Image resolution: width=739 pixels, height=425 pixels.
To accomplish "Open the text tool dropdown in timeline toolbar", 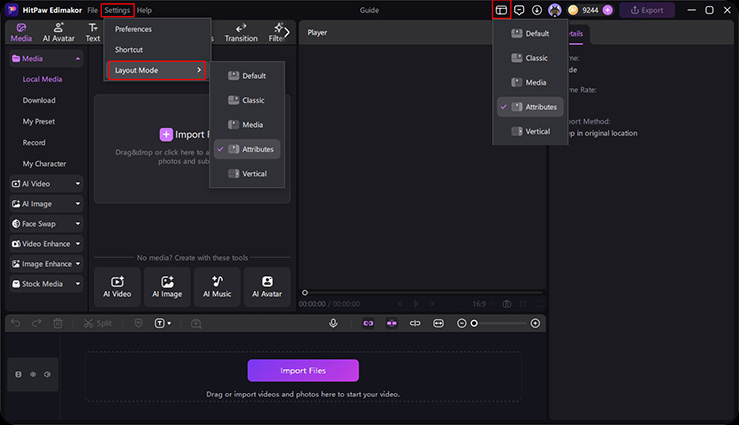I will (163, 323).
